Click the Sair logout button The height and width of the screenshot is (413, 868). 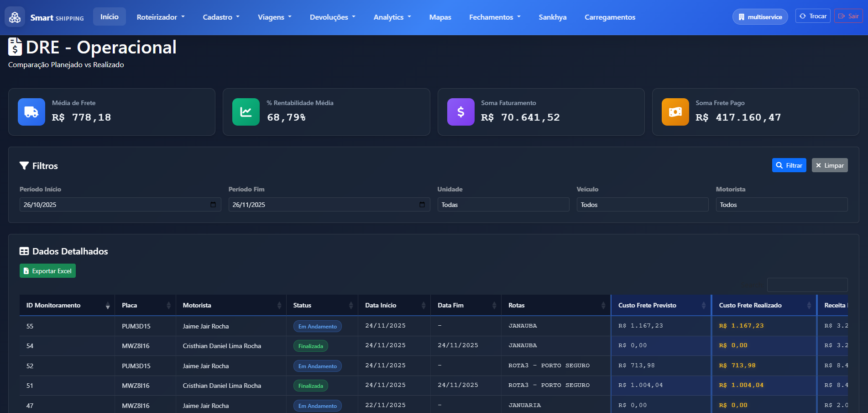pyautogui.click(x=848, y=16)
